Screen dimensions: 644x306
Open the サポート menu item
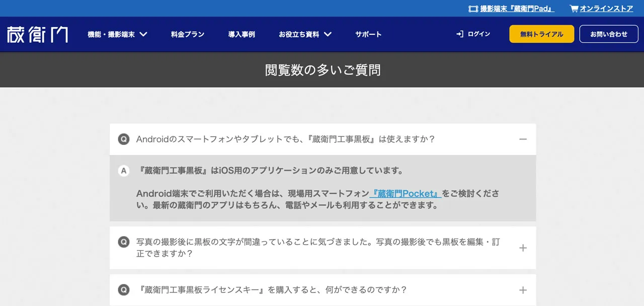[x=368, y=34]
